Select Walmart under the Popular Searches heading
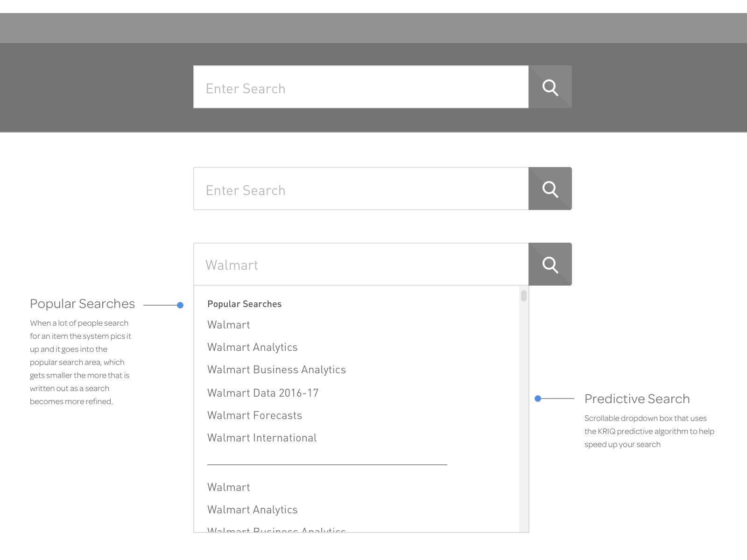Image resolution: width=747 pixels, height=560 pixels. tap(229, 325)
